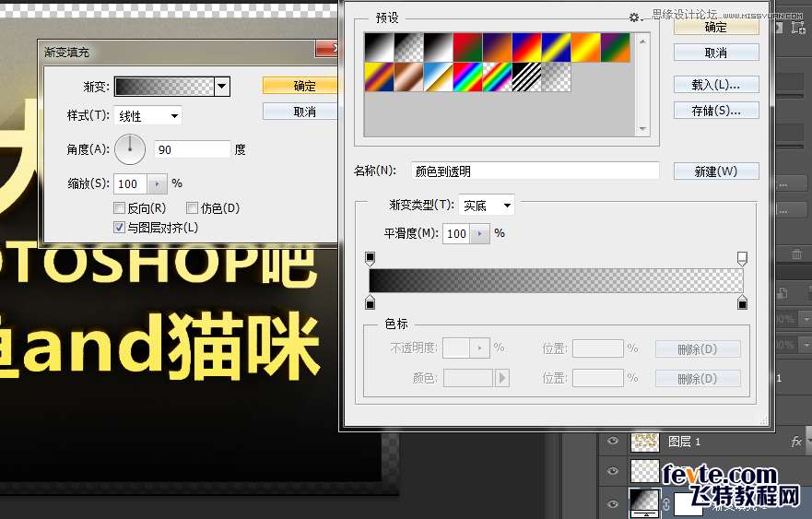The height and width of the screenshot is (519, 812).
Task: Select the right color stop below gradient bar
Action: [x=742, y=303]
